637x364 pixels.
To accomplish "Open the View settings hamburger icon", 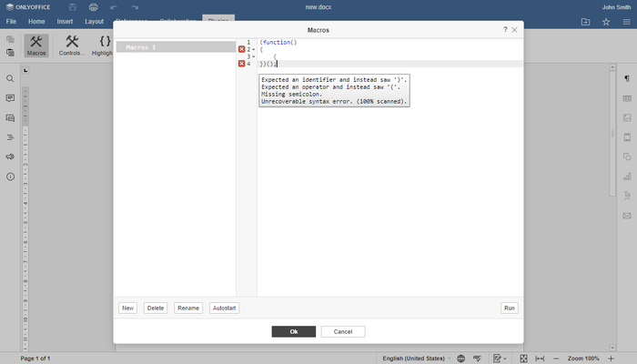I will click(x=626, y=22).
